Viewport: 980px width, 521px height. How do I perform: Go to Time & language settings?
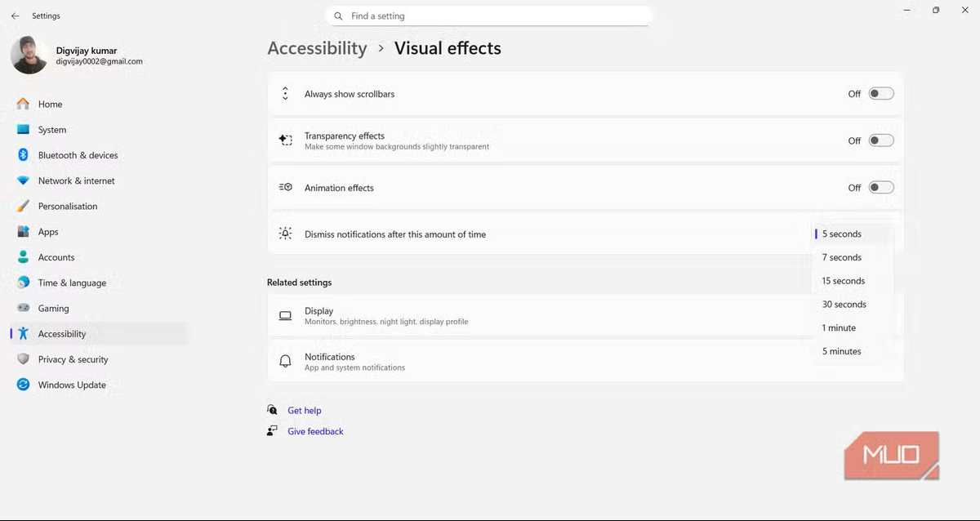72,283
